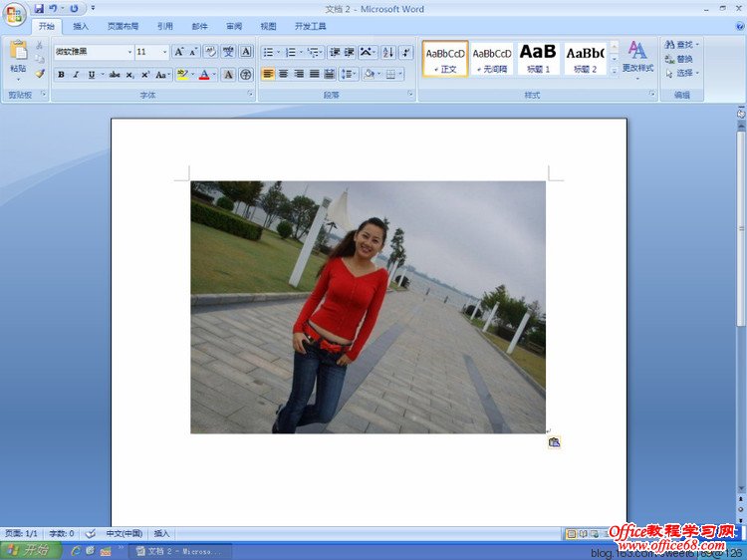The height and width of the screenshot is (560, 747).
Task: Click the Paste clipboard icon
Action: 19,50
